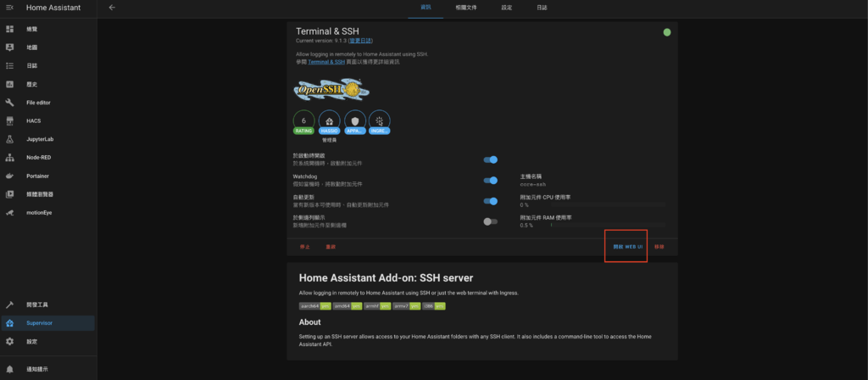868x380 pixels.
Task: Click the Stop (停止) add-on button
Action: pyautogui.click(x=305, y=247)
